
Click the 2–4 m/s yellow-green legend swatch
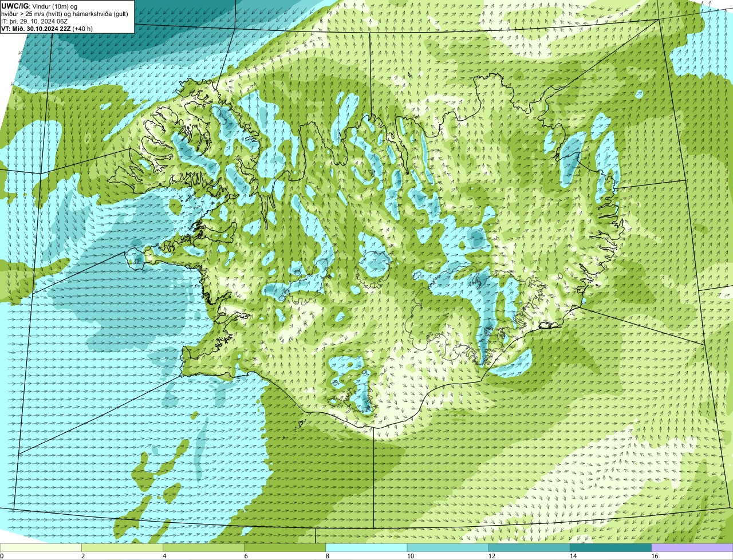point(122,548)
